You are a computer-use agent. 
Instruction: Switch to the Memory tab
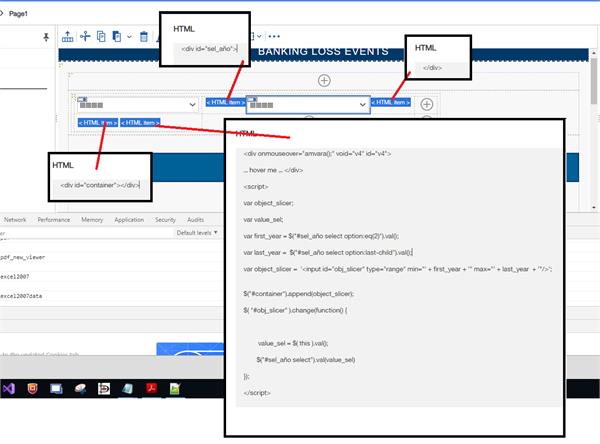92,220
